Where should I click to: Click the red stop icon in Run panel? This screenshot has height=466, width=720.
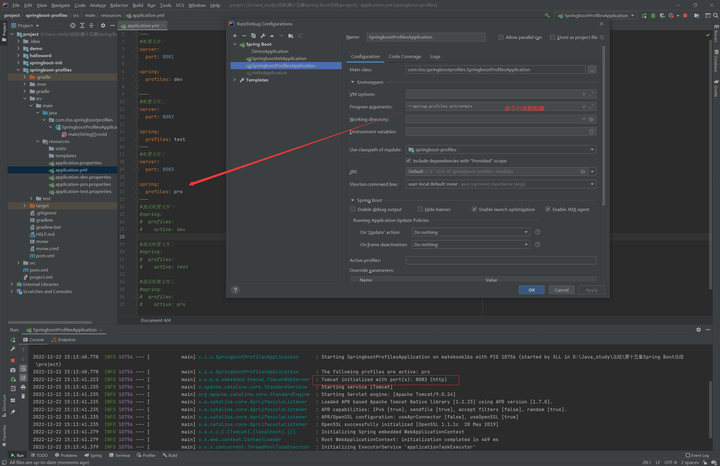pyautogui.click(x=13, y=360)
